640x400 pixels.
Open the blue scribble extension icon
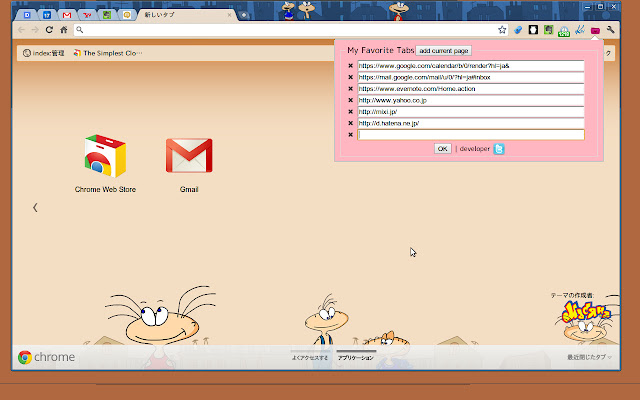(x=580, y=30)
